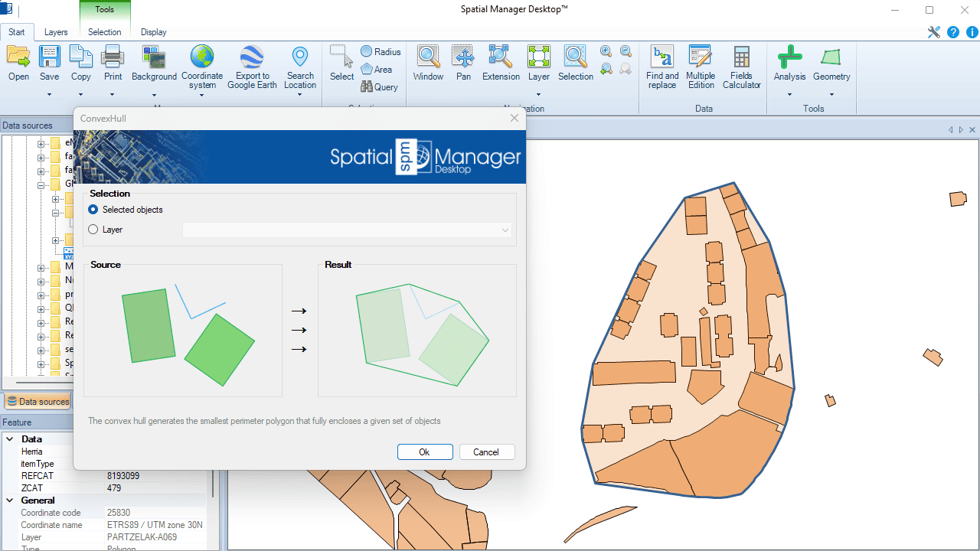
Task: Click Cancel in ConvexHull dialog
Action: coord(486,452)
